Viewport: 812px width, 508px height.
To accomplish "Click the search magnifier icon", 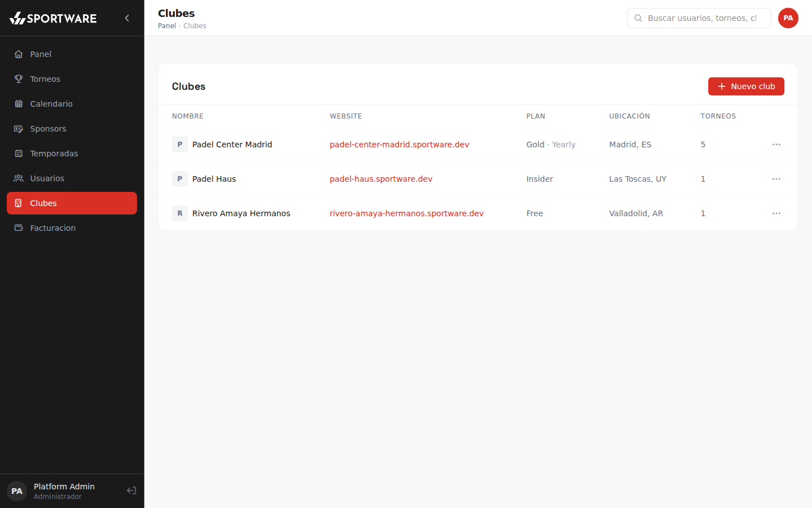I will tap(638, 18).
